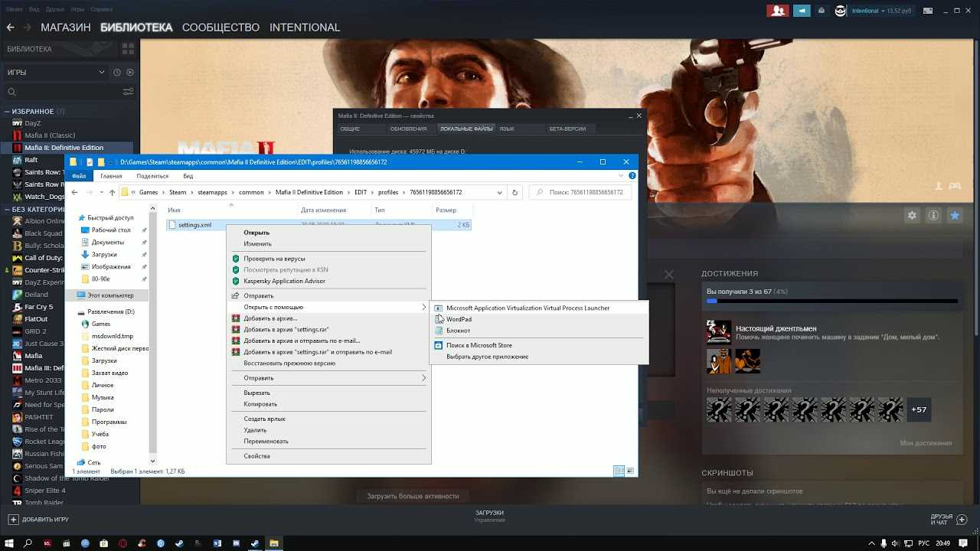Choose "Переименовать" from context menu

point(328,441)
